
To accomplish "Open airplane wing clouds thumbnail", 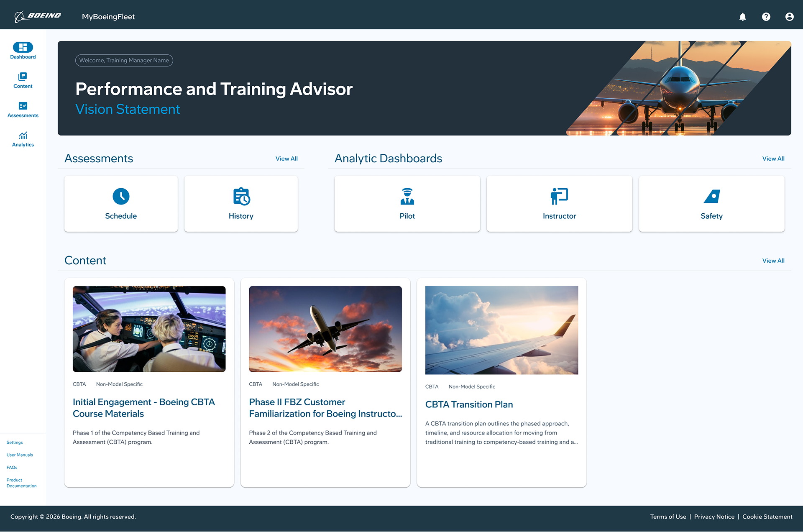I will pyautogui.click(x=502, y=330).
